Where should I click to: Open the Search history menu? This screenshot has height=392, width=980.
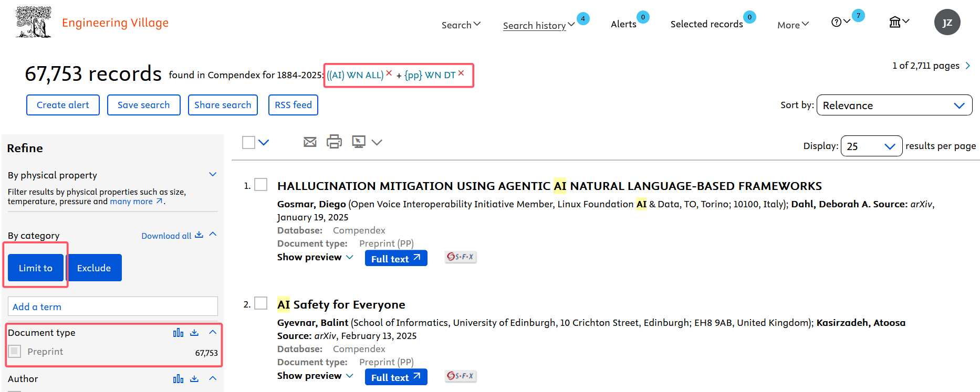[539, 25]
